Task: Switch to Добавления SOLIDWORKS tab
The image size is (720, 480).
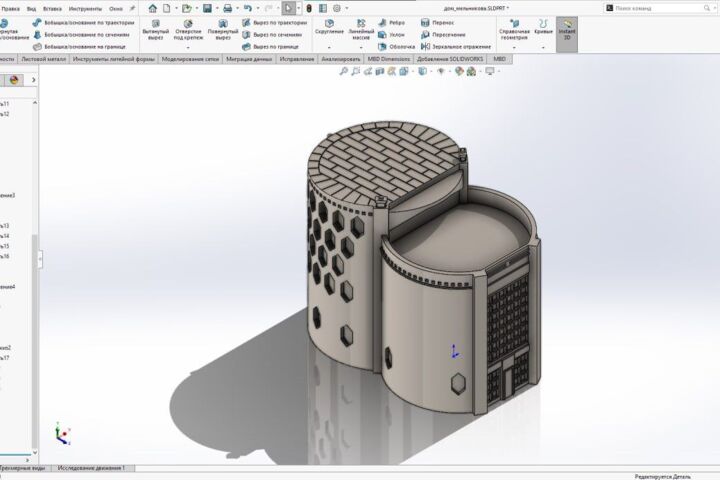Action: pos(450,59)
